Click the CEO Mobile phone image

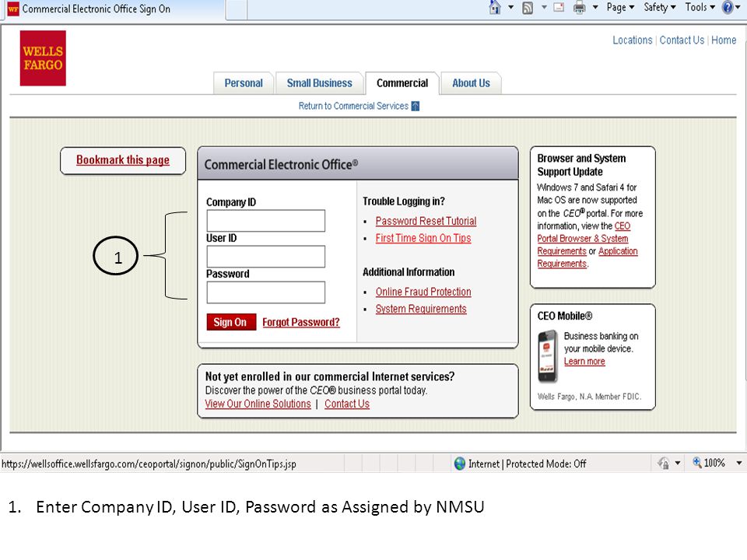coord(548,357)
